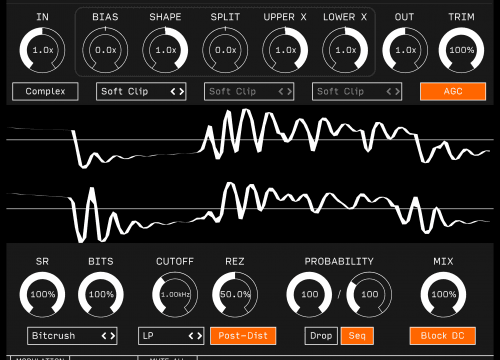This screenshot has height=360, width=500.
Task: Click the upper waveform display
Action: tap(250, 139)
